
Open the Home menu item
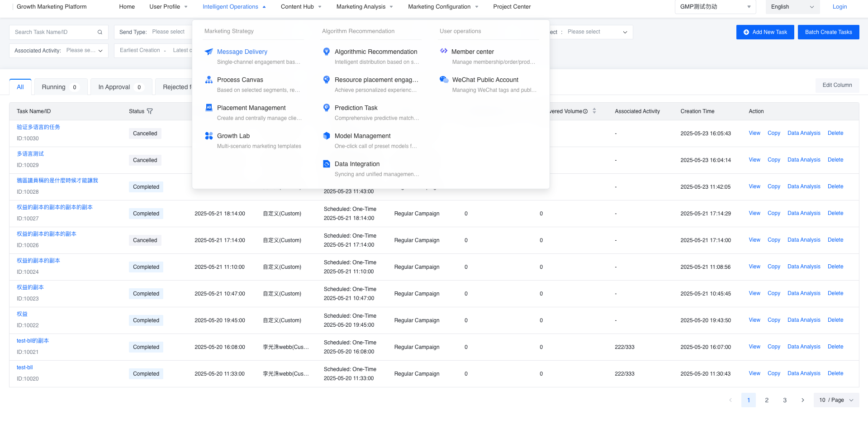tap(127, 7)
